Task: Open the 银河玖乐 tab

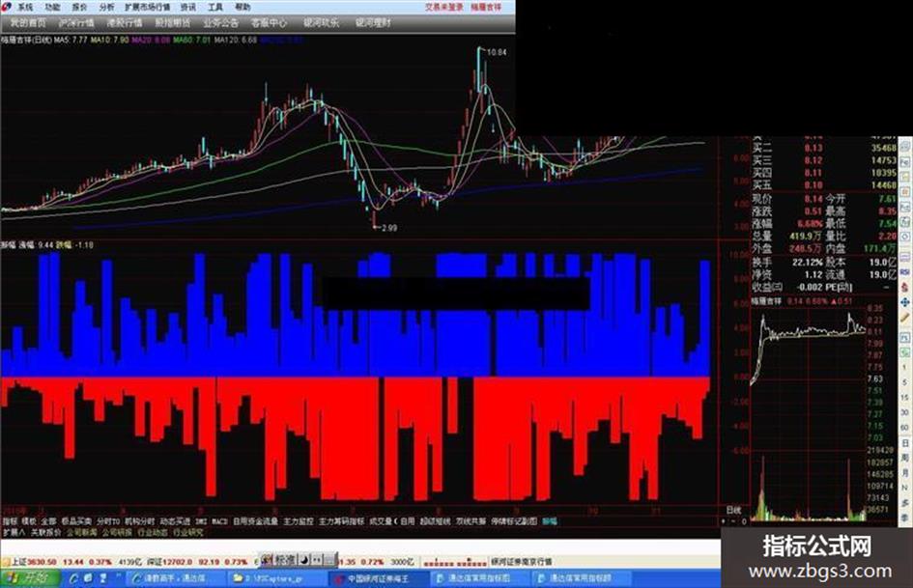Action: click(x=322, y=23)
